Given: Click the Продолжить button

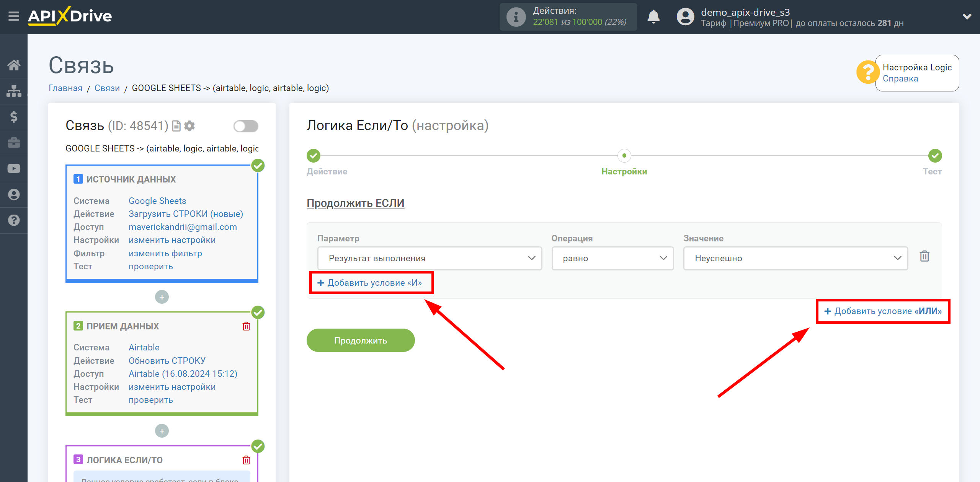Looking at the screenshot, I should [x=361, y=340].
